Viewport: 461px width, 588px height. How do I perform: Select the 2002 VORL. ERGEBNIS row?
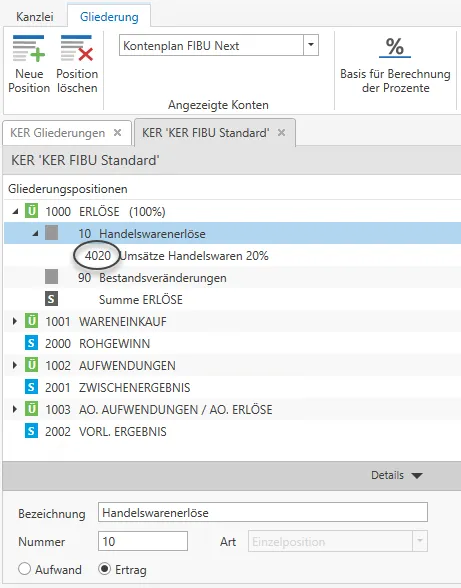(232, 431)
